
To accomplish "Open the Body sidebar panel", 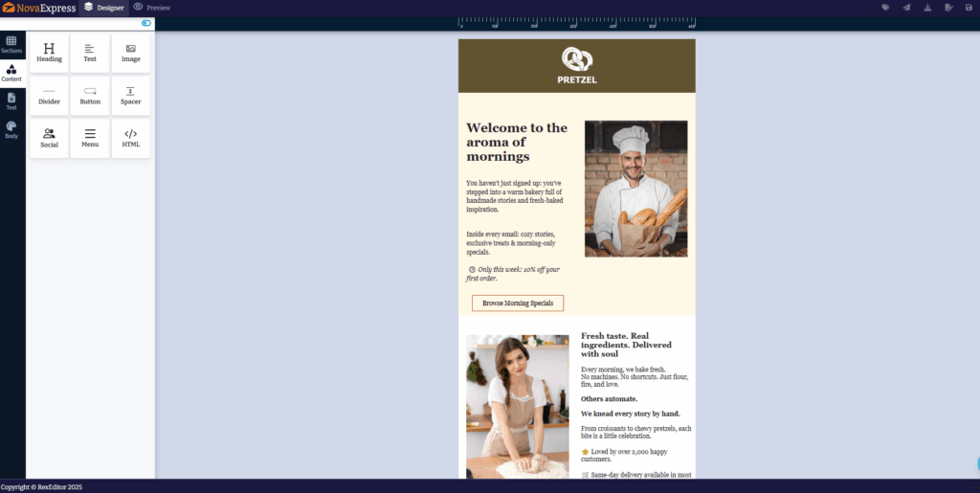I will 11,130.
